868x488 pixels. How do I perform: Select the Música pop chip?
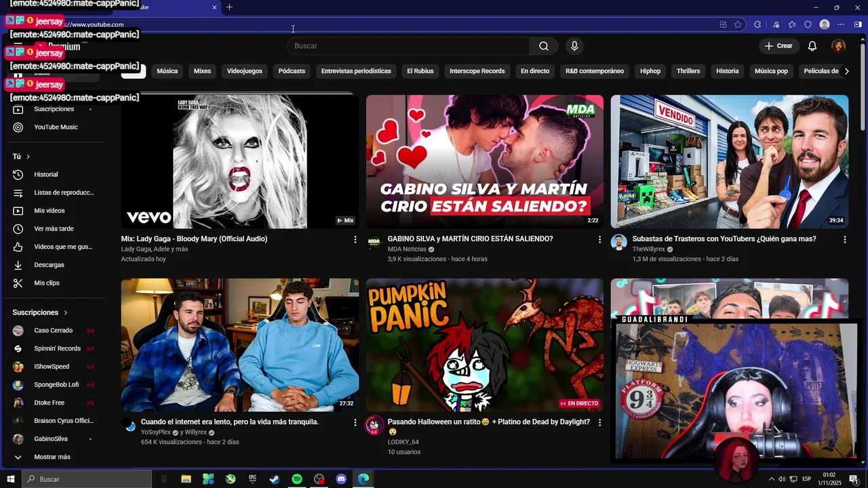pyautogui.click(x=771, y=71)
